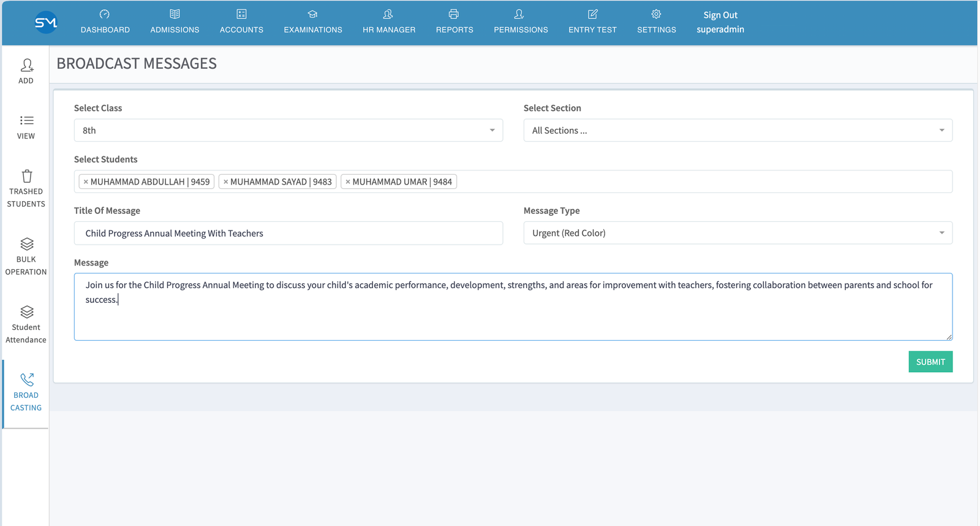Image resolution: width=980 pixels, height=526 pixels.
Task: Open the HR Manager people icon
Action: pyautogui.click(x=388, y=14)
